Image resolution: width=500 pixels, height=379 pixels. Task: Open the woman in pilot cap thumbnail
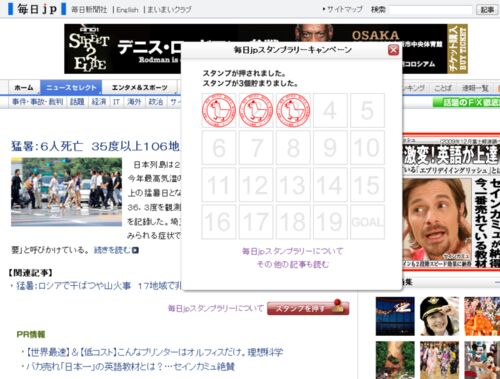pos(439,316)
